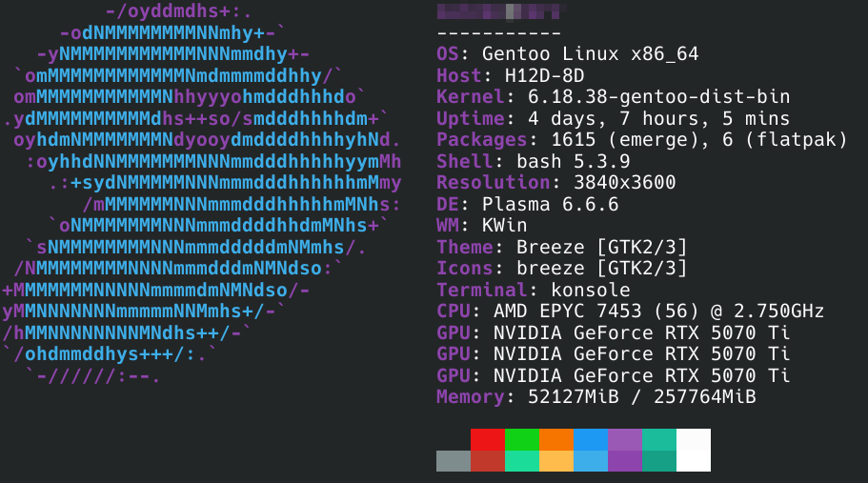Select the 'Shell' label
868x483 pixels.
(x=464, y=162)
